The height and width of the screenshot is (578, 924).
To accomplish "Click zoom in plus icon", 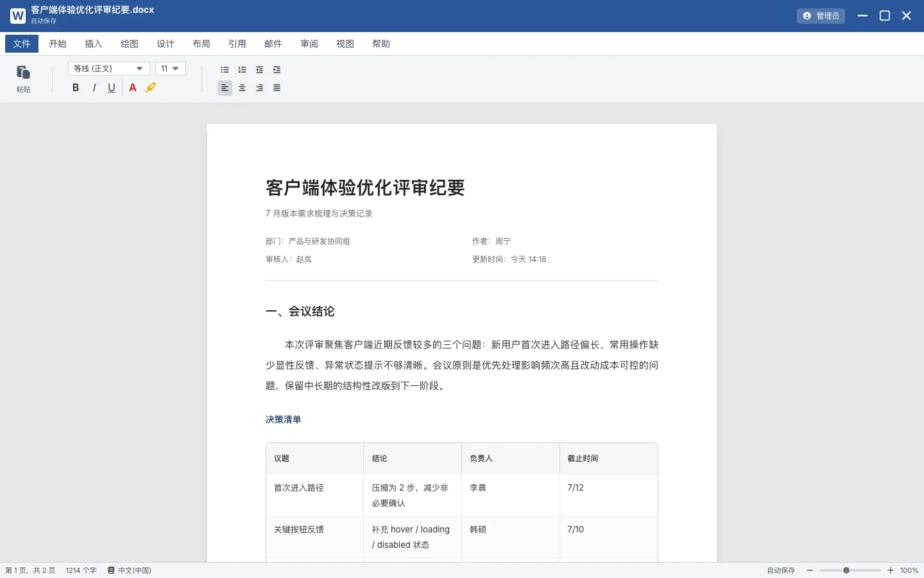I will [x=891, y=570].
